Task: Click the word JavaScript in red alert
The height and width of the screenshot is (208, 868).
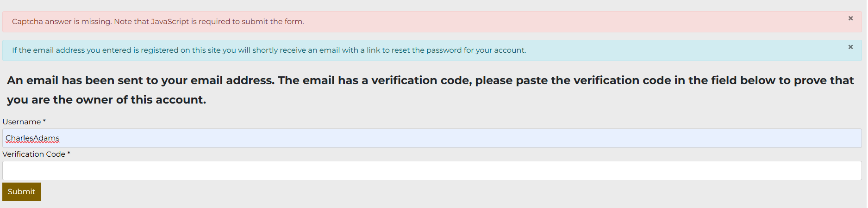Action: coord(170,22)
